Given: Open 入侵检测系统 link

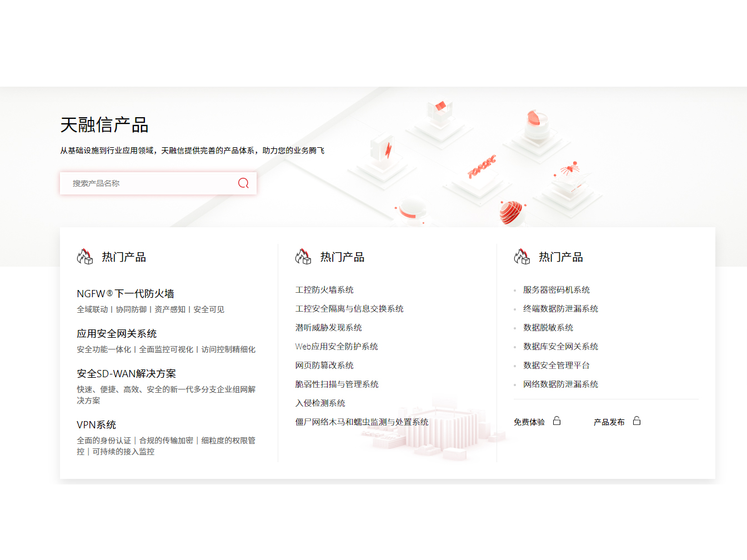Looking at the screenshot, I should pos(320,403).
